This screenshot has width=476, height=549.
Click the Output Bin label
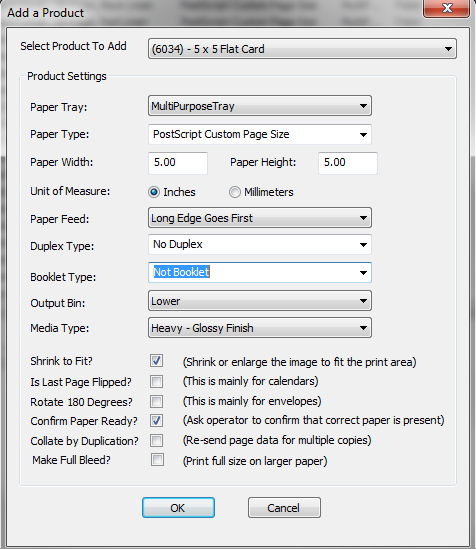point(58,303)
